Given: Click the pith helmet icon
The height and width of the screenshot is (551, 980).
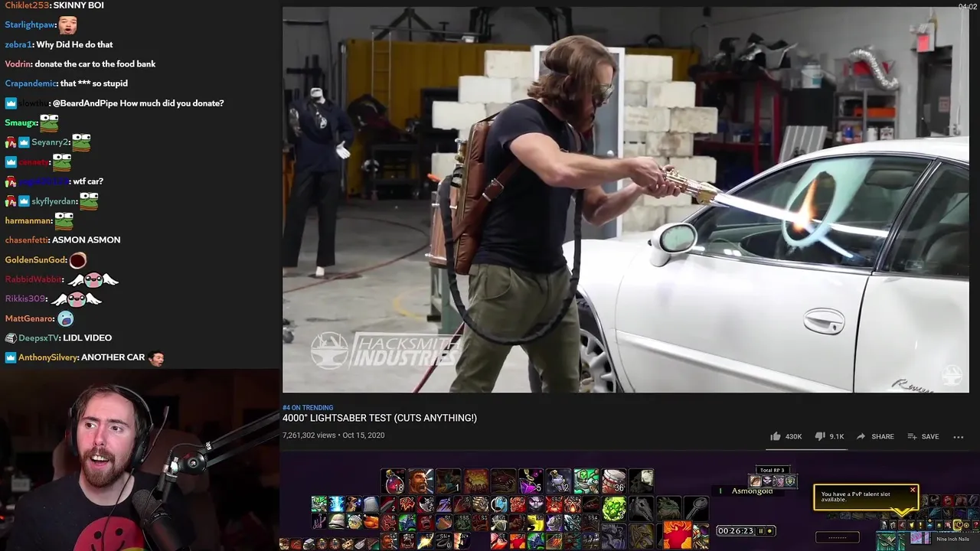Looking at the screenshot, I should pyautogui.click(x=337, y=521).
